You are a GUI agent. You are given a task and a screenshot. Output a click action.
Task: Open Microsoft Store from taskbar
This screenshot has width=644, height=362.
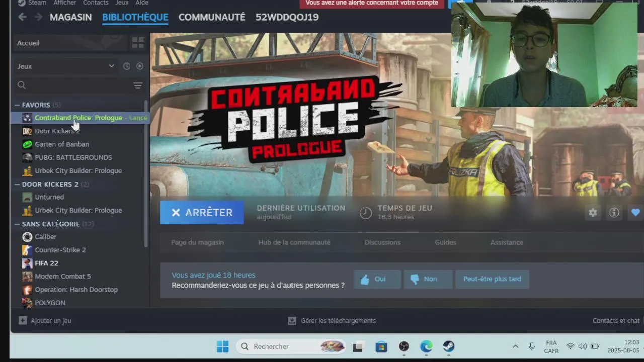(x=381, y=346)
